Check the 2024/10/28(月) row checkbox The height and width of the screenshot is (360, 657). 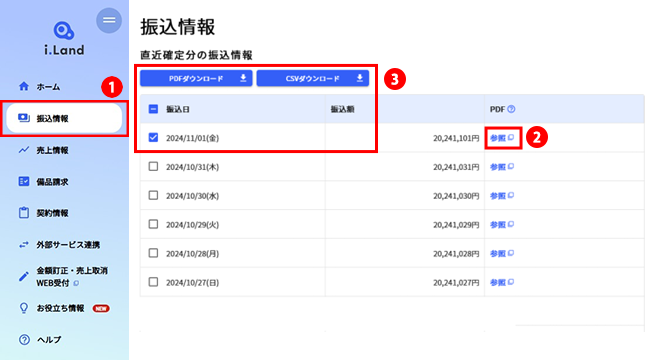pos(153,253)
